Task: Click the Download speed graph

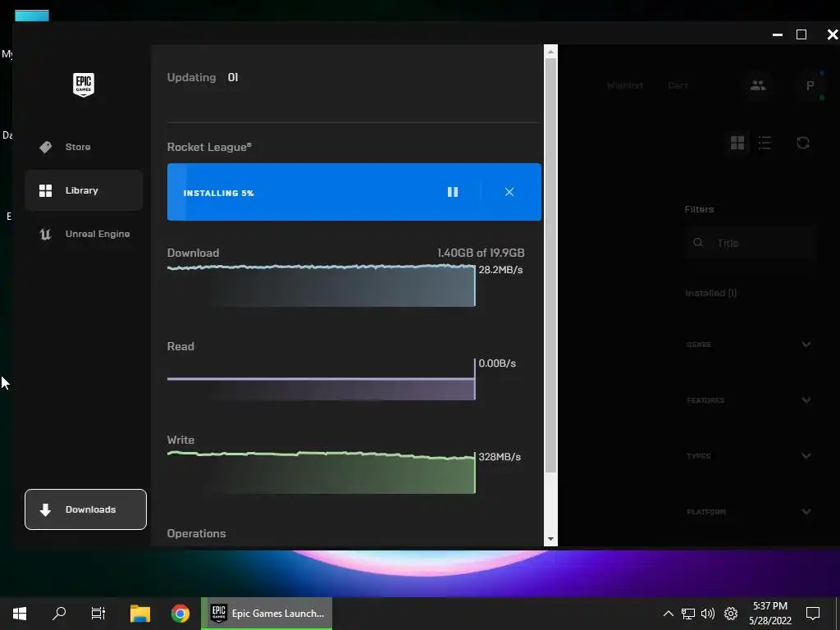Action: tap(321, 285)
